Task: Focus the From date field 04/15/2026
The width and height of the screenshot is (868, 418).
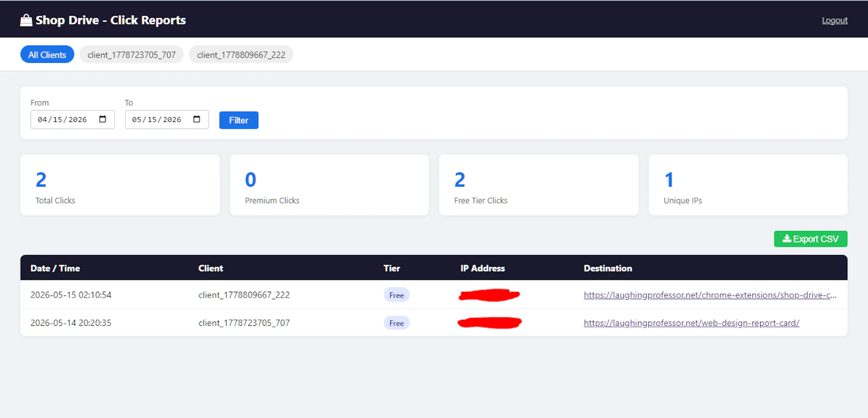Action: click(x=73, y=119)
